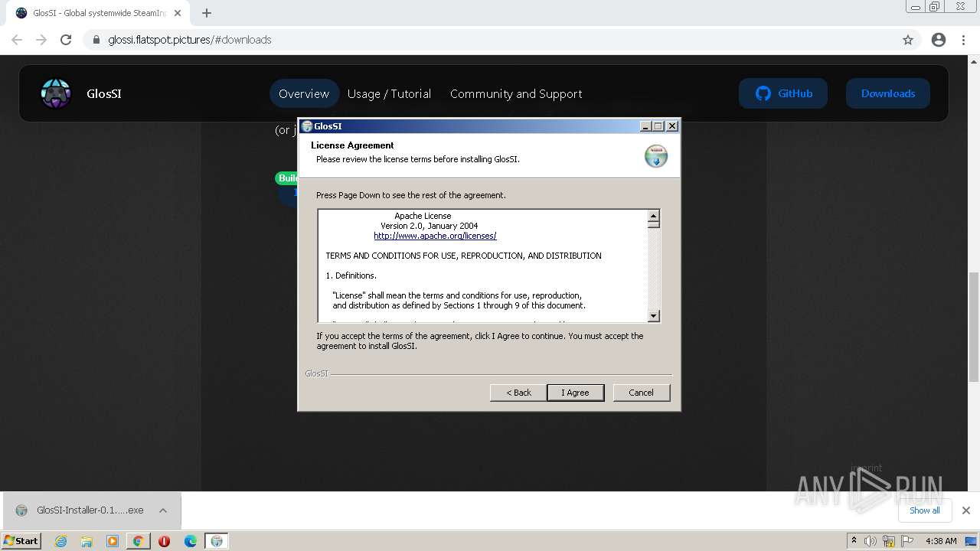Image resolution: width=980 pixels, height=551 pixels.
Task: Select the Overview nav item
Action: [x=304, y=93]
